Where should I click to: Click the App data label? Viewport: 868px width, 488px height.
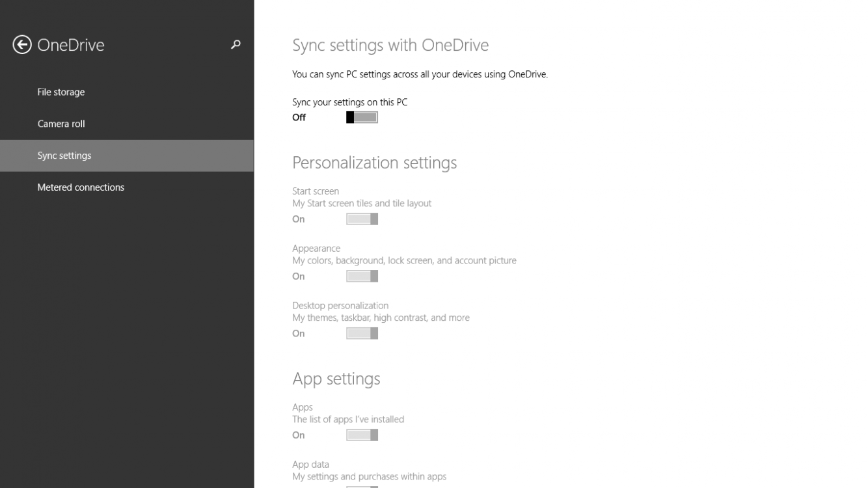click(310, 465)
